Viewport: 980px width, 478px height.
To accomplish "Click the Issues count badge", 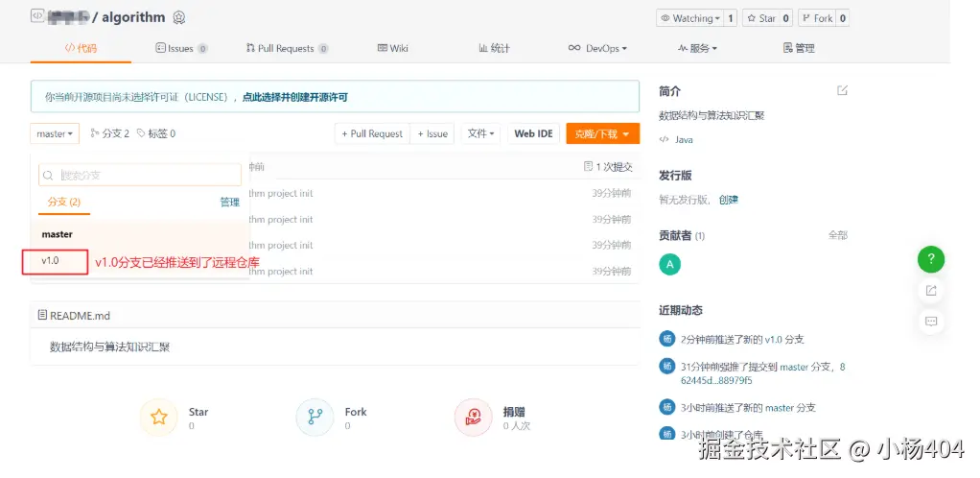I will pos(202,49).
